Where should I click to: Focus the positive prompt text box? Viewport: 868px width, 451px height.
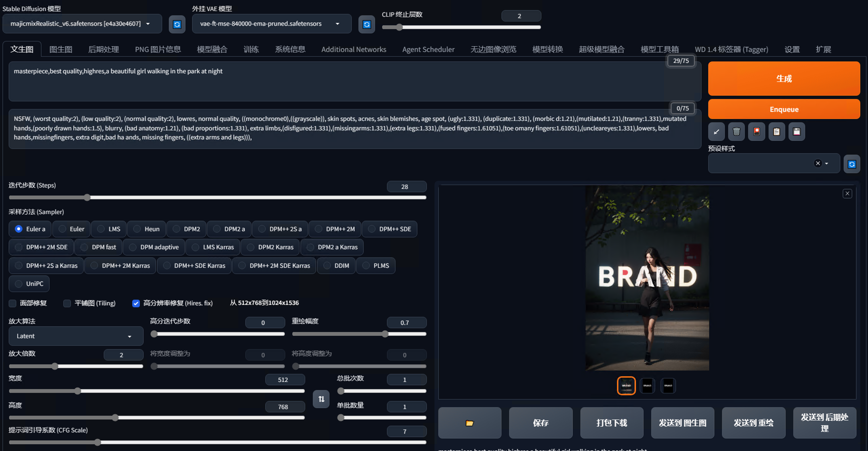(355, 81)
